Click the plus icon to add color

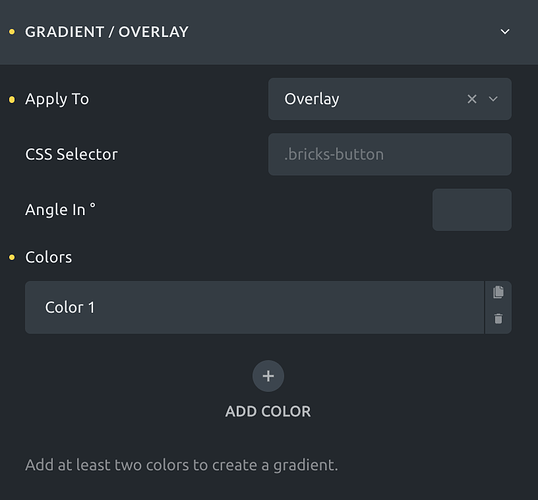click(x=268, y=376)
